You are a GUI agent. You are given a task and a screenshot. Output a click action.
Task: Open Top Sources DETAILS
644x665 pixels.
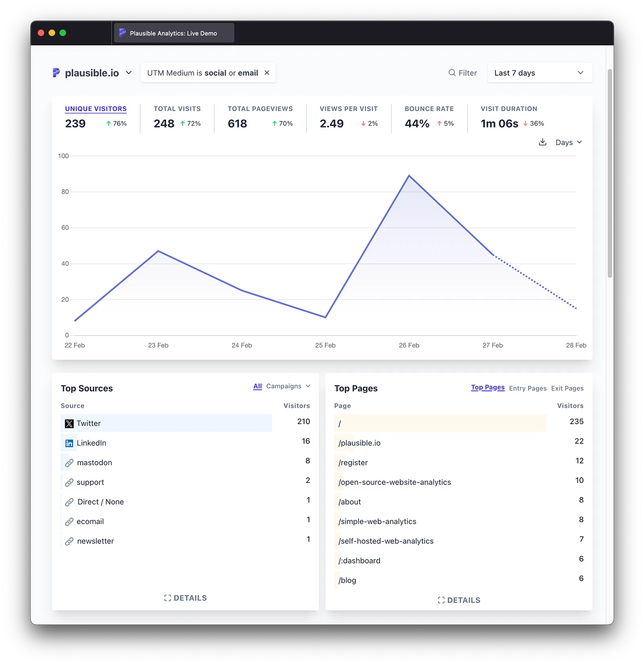click(186, 598)
